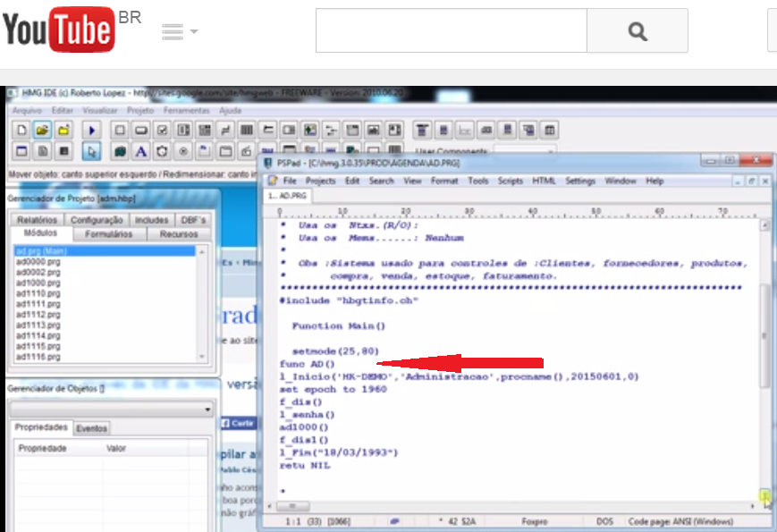Click the form window icon in second toolbar row
Screen dimensions: 777x532
pos(21,151)
